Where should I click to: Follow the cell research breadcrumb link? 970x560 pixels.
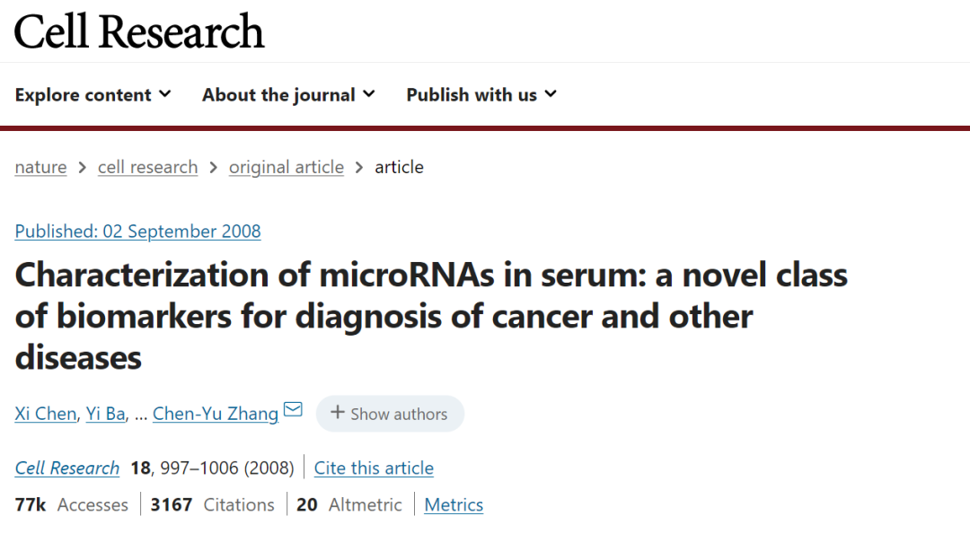(x=147, y=167)
